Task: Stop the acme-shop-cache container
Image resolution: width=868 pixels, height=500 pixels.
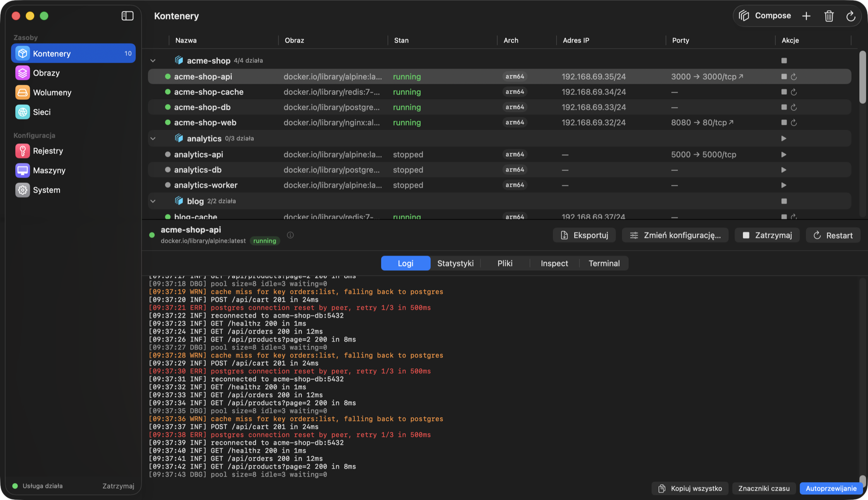Action: pyautogui.click(x=784, y=92)
